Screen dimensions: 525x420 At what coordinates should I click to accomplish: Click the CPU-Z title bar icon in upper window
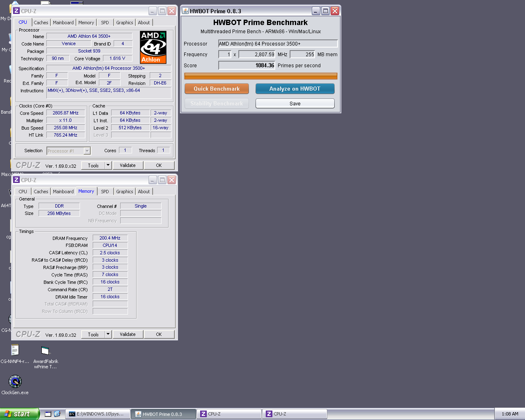click(16, 11)
